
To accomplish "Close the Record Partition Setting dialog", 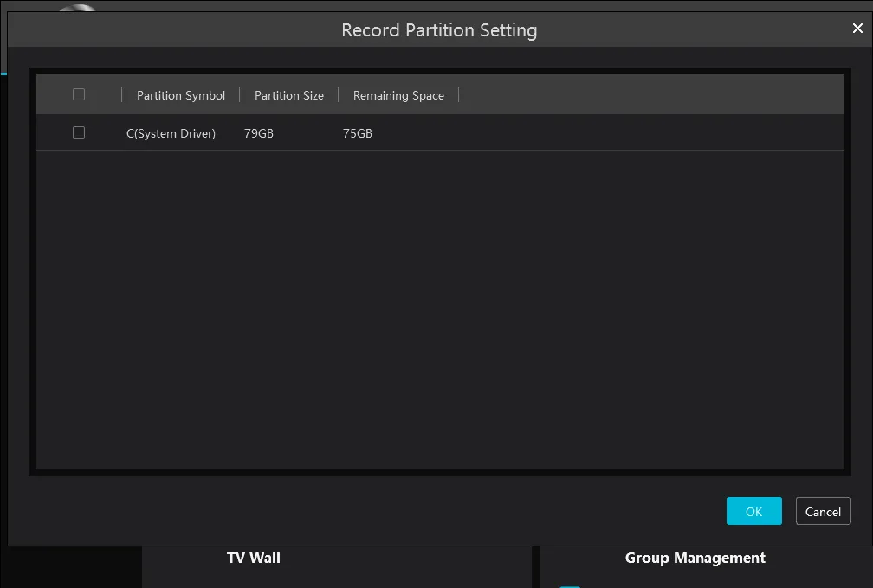I will coord(857,29).
